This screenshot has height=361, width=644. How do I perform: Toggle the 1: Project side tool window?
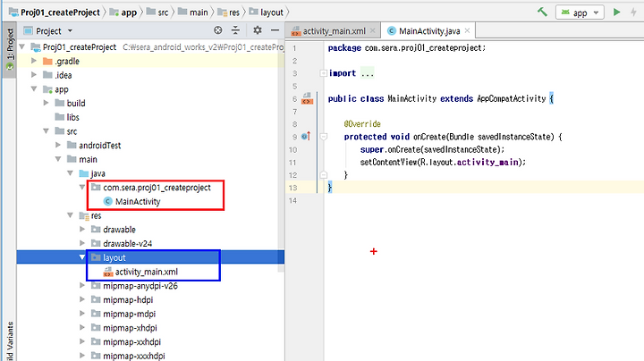click(x=10, y=50)
